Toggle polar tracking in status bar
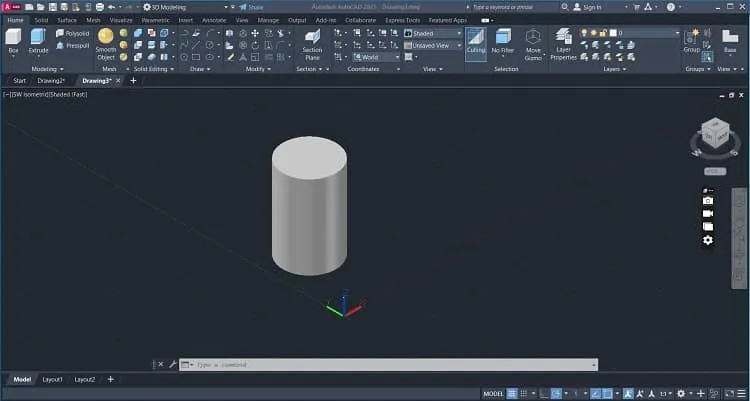Viewport: 750px width, 401px height. pos(556,394)
